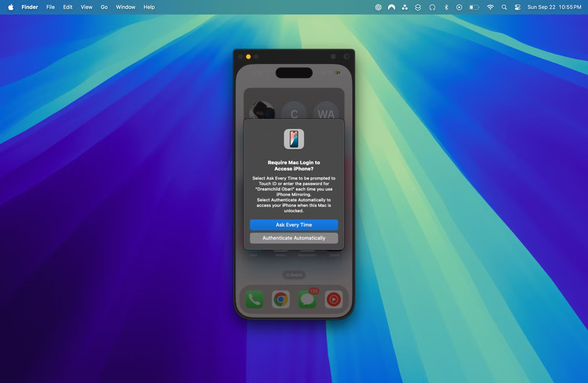Click the three-dots cluster menu bar icon
Screen dimensions: 588x383
[405, 7]
